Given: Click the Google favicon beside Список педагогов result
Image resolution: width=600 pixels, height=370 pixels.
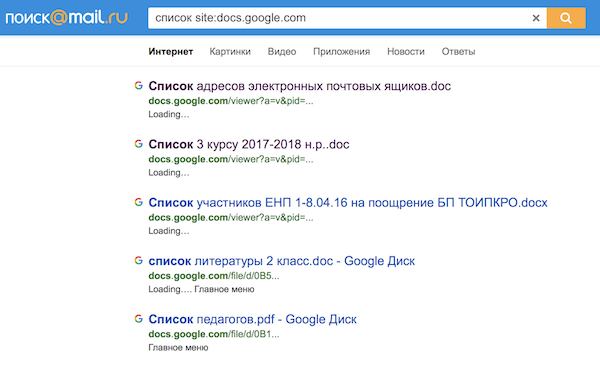Looking at the screenshot, I should [x=139, y=319].
